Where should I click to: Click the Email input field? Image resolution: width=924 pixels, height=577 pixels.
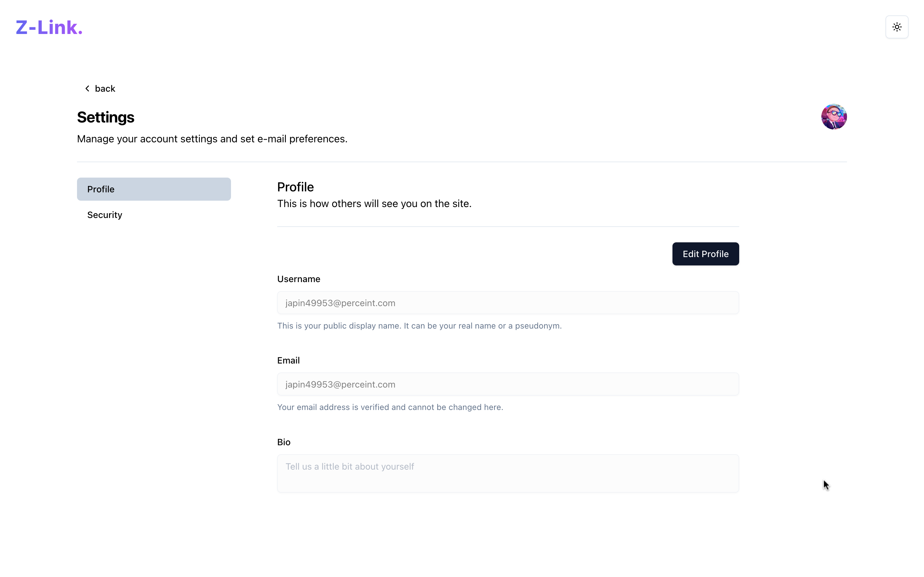pos(508,384)
